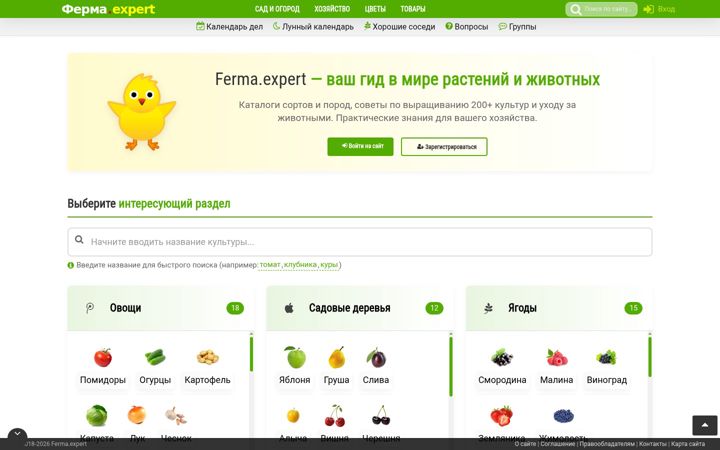
Task: Open the Алыча yellow plum icon
Action: pyautogui.click(x=293, y=416)
